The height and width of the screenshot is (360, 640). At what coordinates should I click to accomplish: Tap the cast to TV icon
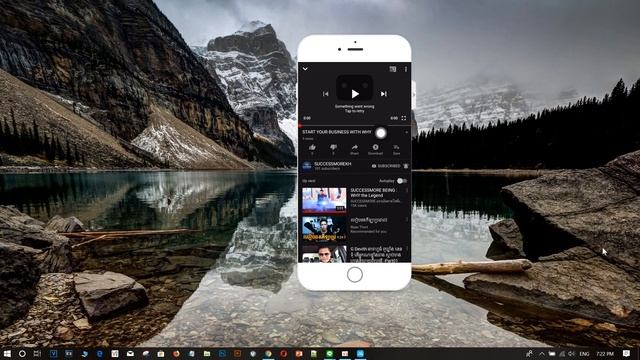pos(393,69)
